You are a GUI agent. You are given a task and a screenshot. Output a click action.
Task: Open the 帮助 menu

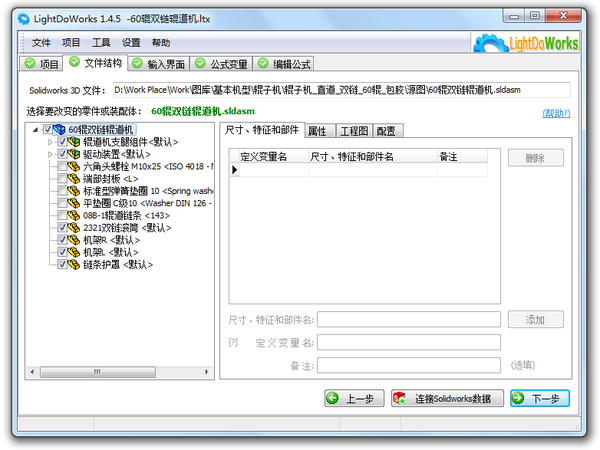click(161, 42)
